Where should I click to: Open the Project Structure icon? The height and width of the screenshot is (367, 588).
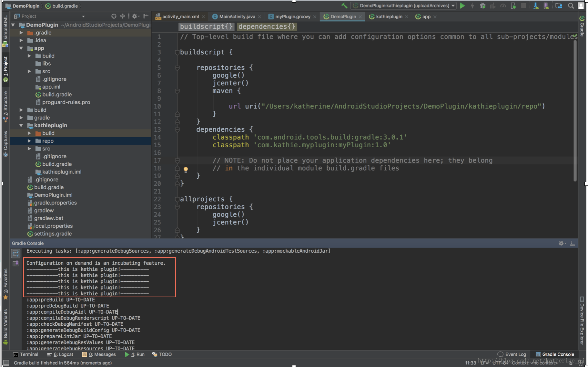[559, 5]
